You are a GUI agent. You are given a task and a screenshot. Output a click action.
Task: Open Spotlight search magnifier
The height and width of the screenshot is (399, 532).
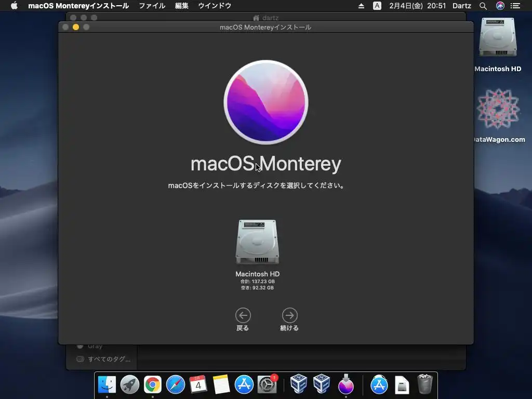pyautogui.click(x=483, y=6)
